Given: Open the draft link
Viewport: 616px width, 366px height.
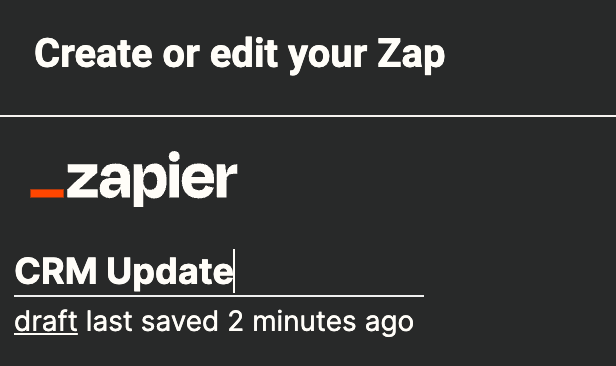Looking at the screenshot, I should tap(46, 321).
